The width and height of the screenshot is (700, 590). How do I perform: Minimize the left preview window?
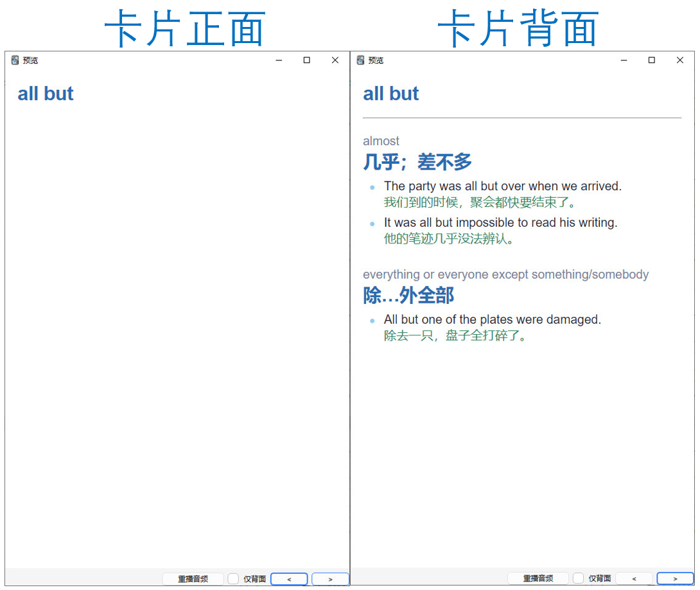click(x=279, y=60)
